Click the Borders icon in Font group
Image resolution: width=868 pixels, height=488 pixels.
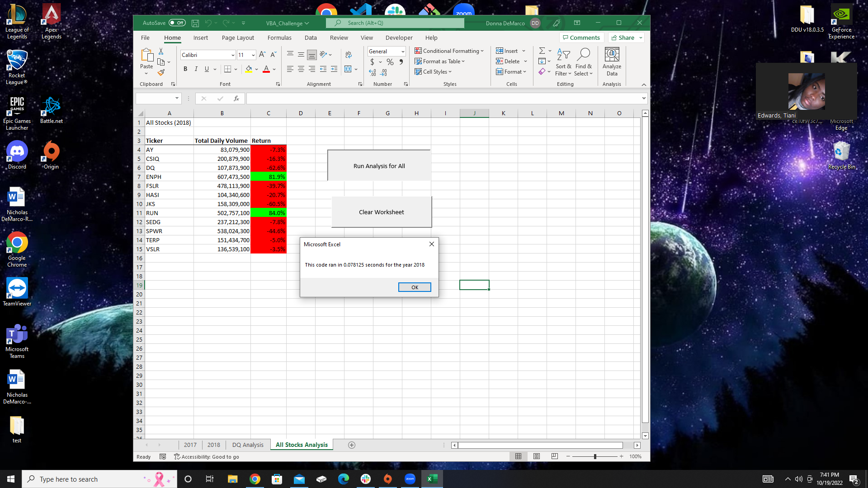coord(227,69)
